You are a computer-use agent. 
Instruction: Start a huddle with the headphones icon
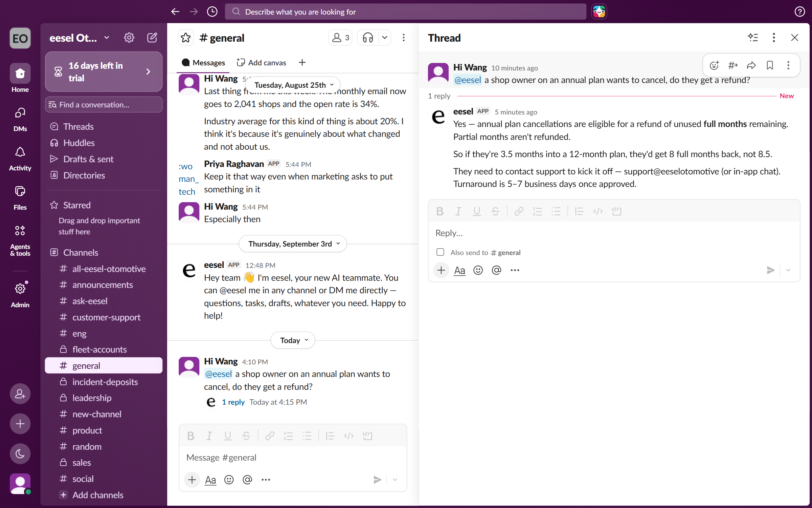368,38
